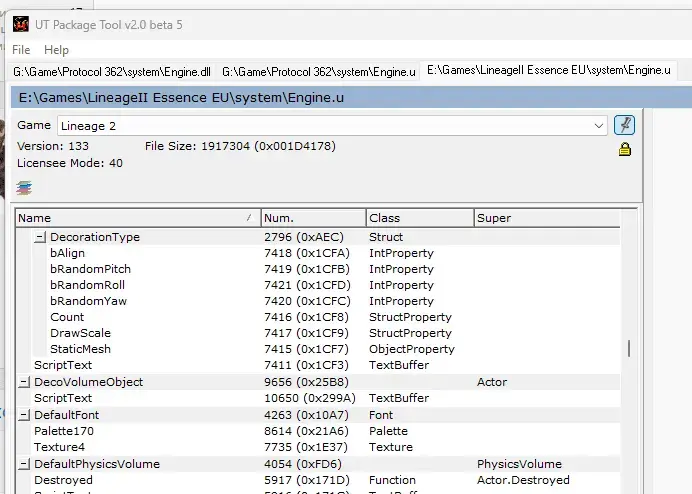
Task: Collapse the DecoVolumeObject tree node
Action: (24, 382)
